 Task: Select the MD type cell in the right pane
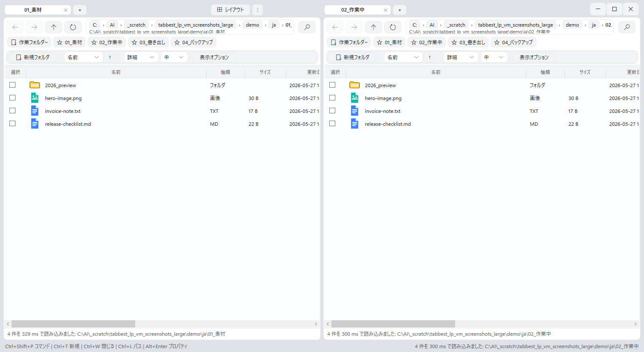click(534, 124)
